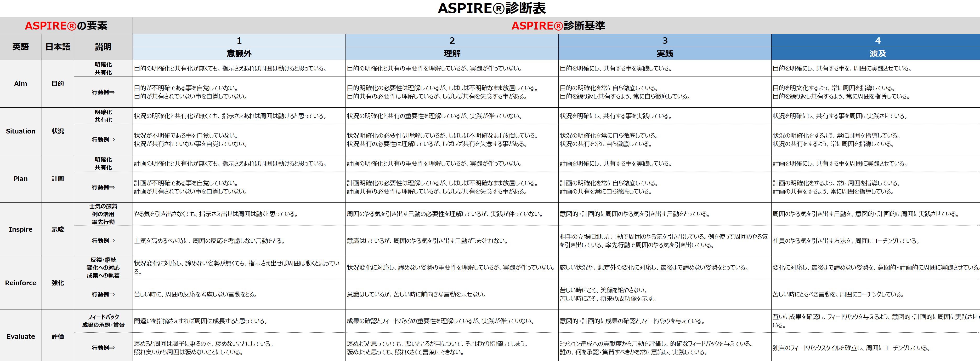Select the "Plan" cell
This screenshot has width=980, height=361.
tap(21, 179)
